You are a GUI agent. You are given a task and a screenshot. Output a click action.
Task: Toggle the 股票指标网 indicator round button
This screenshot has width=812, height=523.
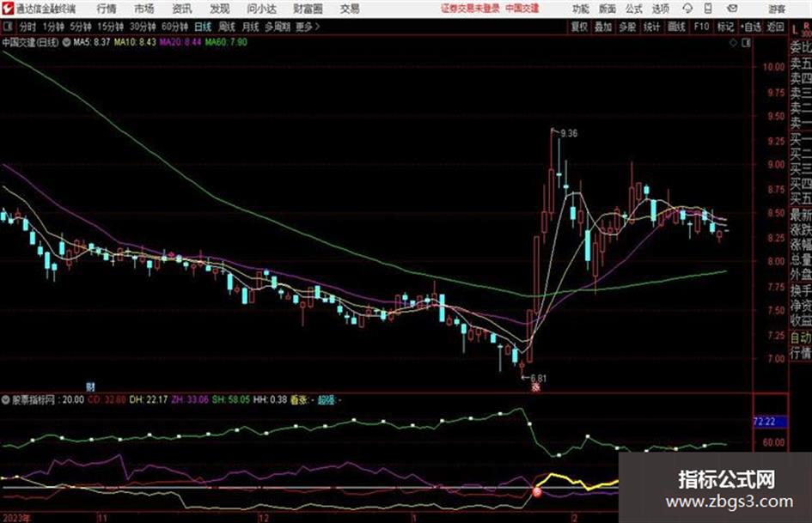tap(6, 399)
